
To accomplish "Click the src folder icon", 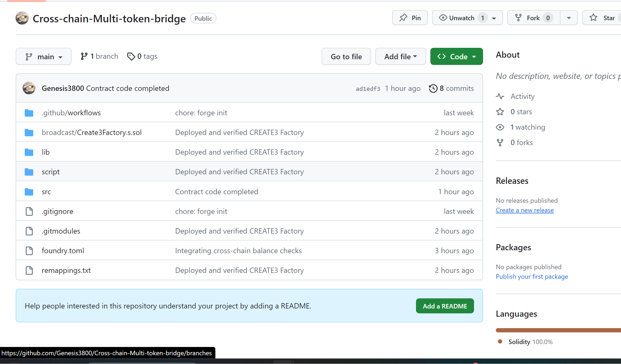I will click(x=29, y=192).
